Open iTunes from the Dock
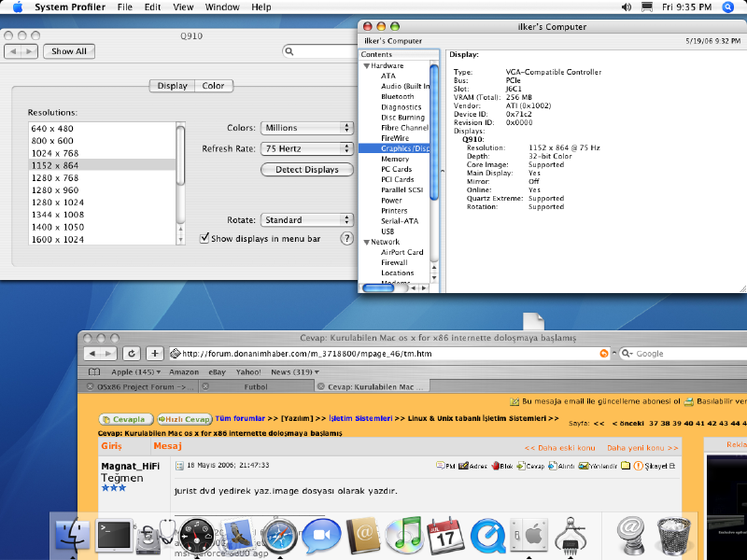The image size is (747, 560). [x=404, y=536]
